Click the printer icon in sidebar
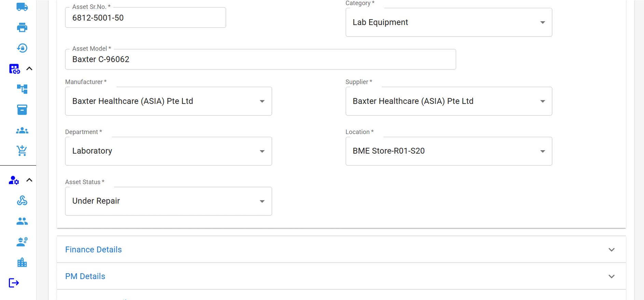 point(22,27)
